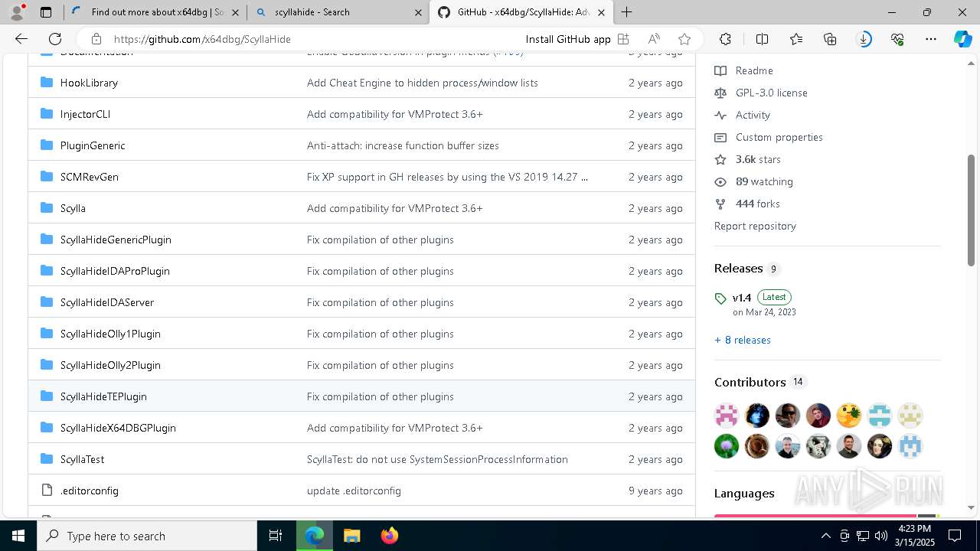Image resolution: width=980 pixels, height=551 pixels.
Task: Toggle split screen view
Action: point(762,39)
